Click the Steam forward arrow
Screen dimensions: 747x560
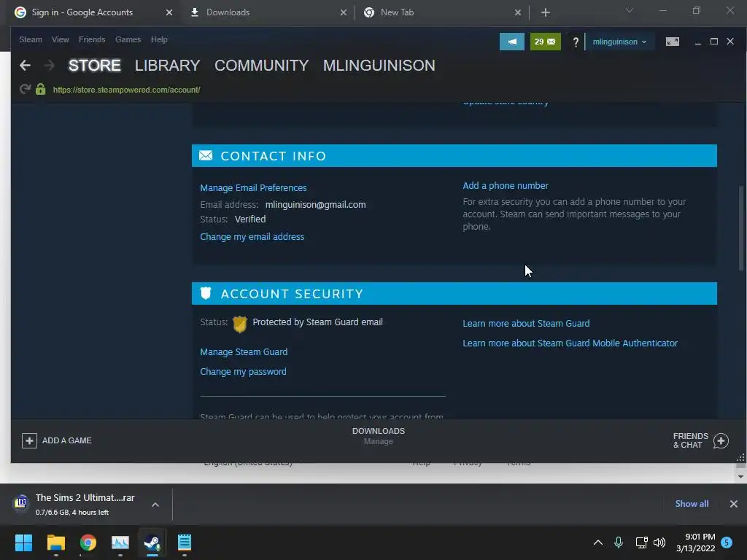click(49, 65)
